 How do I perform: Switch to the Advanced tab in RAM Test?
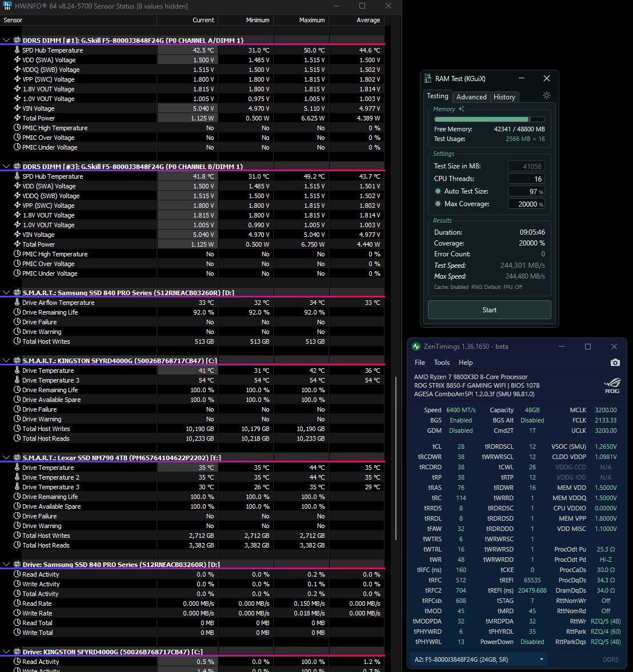tap(471, 97)
